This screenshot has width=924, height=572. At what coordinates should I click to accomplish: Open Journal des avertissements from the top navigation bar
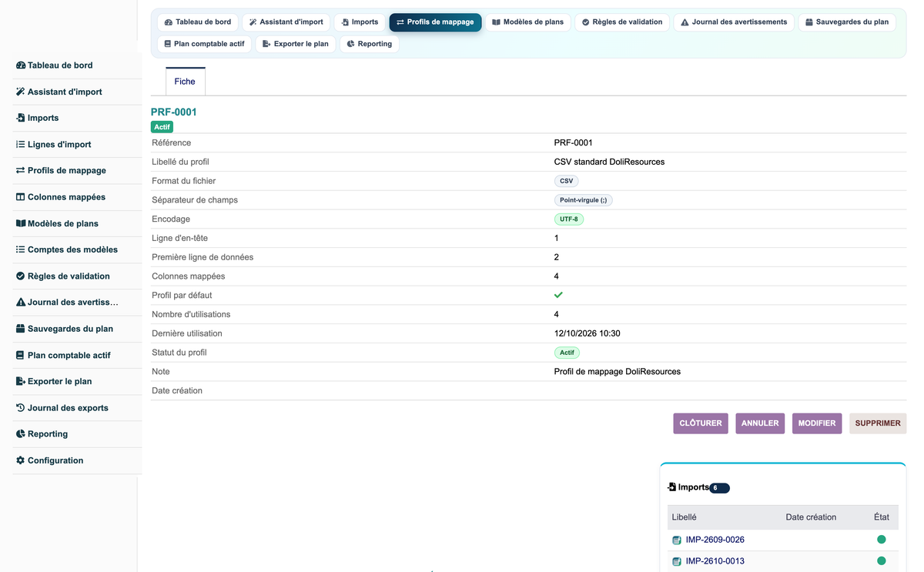tap(734, 22)
